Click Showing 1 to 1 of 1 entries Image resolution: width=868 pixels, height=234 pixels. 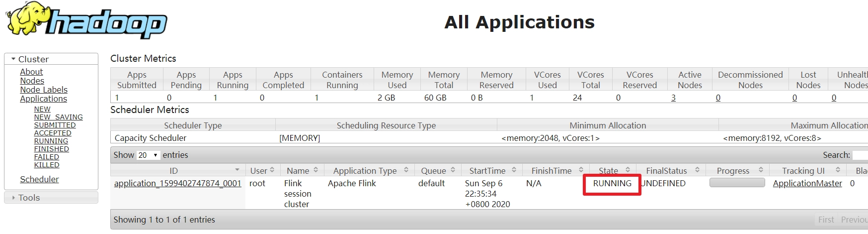pos(164,220)
